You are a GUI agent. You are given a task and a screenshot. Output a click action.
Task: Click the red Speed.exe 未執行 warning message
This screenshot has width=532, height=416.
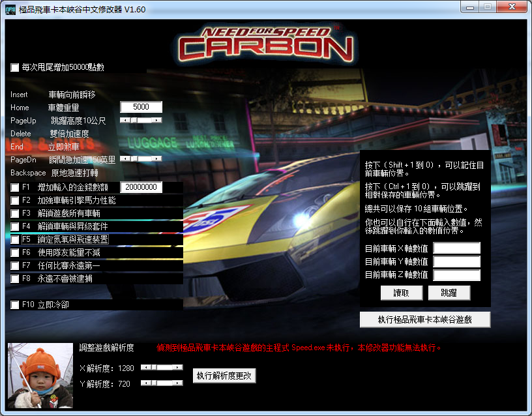pos(299,348)
